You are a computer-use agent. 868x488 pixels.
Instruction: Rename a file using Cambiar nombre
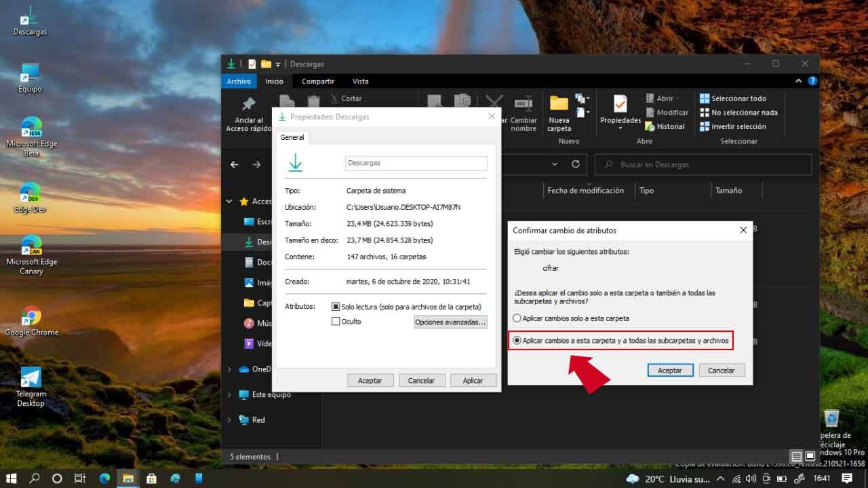click(523, 114)
